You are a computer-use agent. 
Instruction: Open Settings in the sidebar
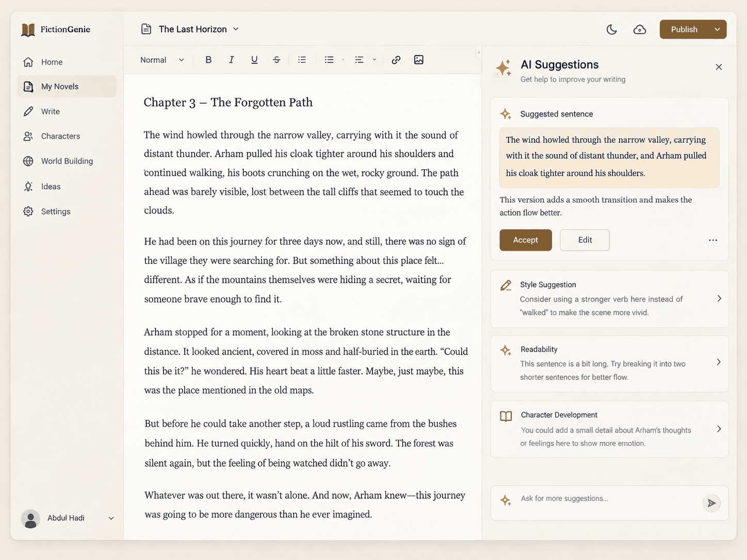[x=67, y=211]
